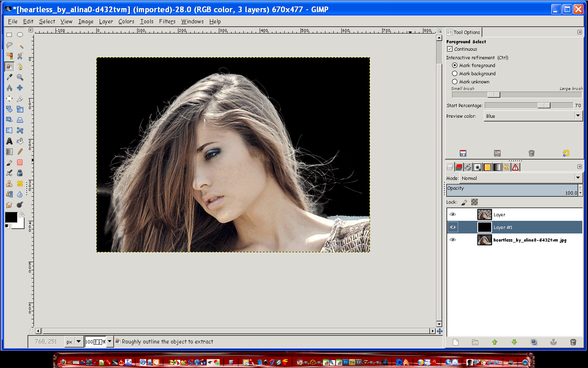Switch to the Paths tab
The width and height of the screenshot is (588, 368).
[468, 167]
